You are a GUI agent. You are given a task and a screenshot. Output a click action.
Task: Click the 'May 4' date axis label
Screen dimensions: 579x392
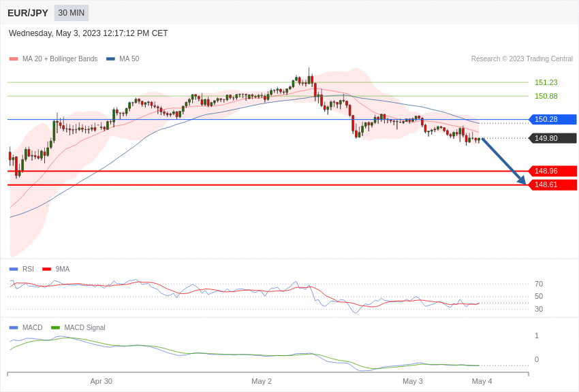pos(482,381)
